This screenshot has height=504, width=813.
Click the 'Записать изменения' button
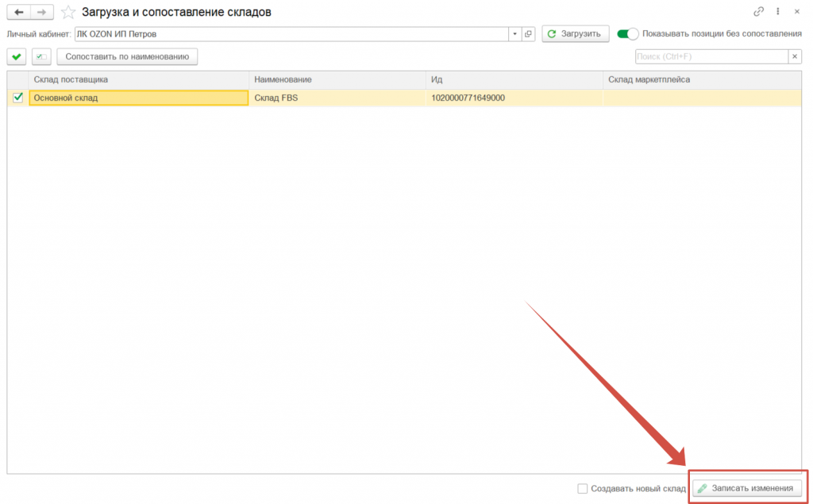746,488
